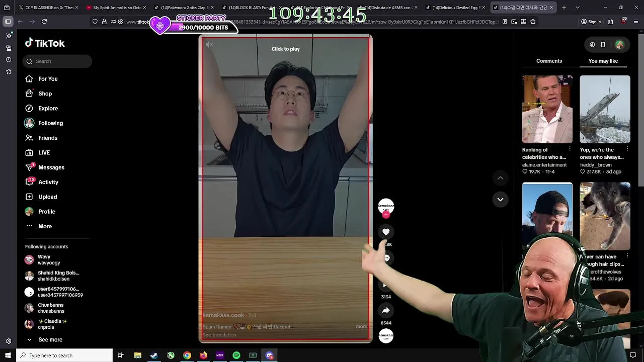Open the Friends page

point(41,138)
